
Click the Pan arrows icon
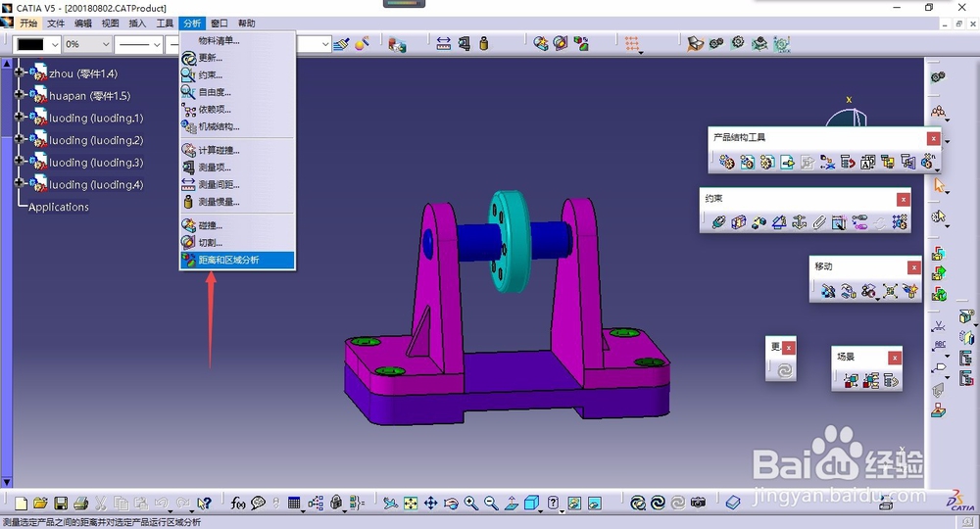[430, 503]
